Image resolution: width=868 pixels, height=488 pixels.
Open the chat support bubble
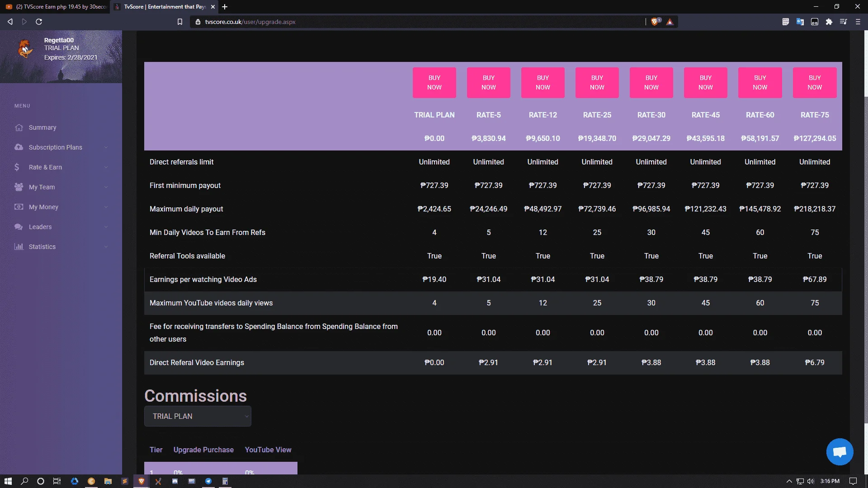coord(840,451)
